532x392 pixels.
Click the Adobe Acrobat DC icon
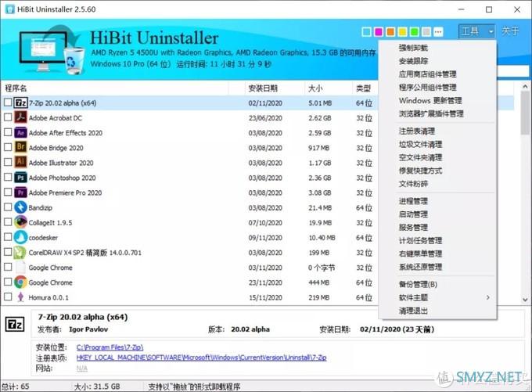(x=20, y=117)
